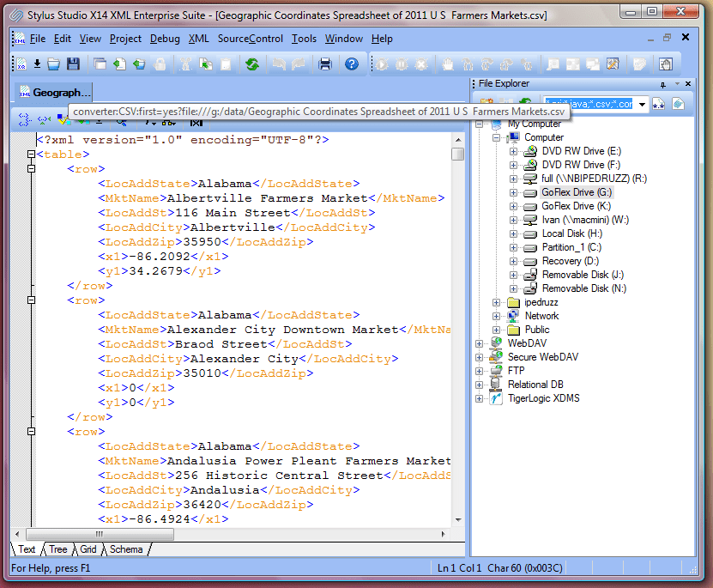This screenshot has height=588, width=713.
Task: Click the Step Over braces icon
Action: click(487, 64)
